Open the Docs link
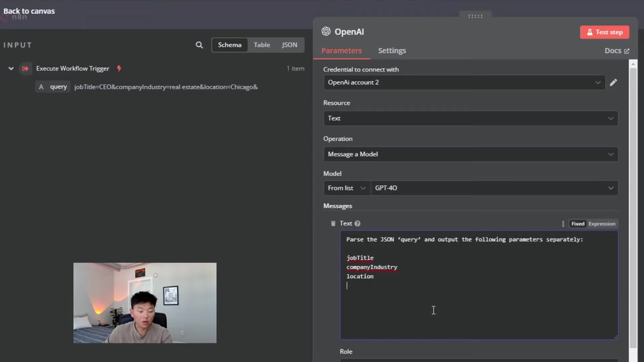644x362 pixels. [x=617, y=51]
